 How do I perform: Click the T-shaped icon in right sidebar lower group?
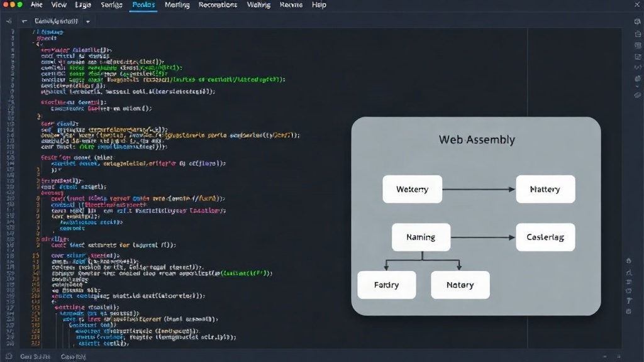(628, 301)
